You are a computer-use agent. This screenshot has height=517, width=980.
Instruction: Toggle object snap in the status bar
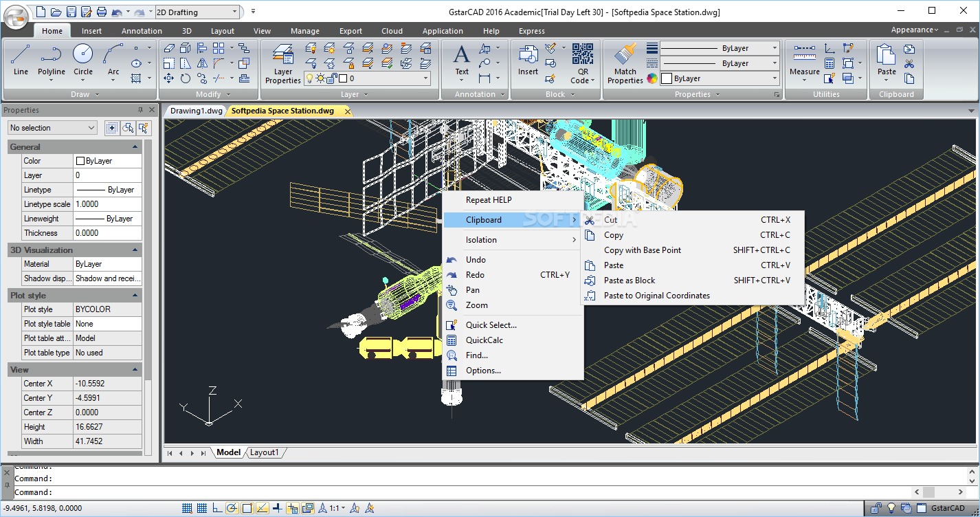click(247, 509)
